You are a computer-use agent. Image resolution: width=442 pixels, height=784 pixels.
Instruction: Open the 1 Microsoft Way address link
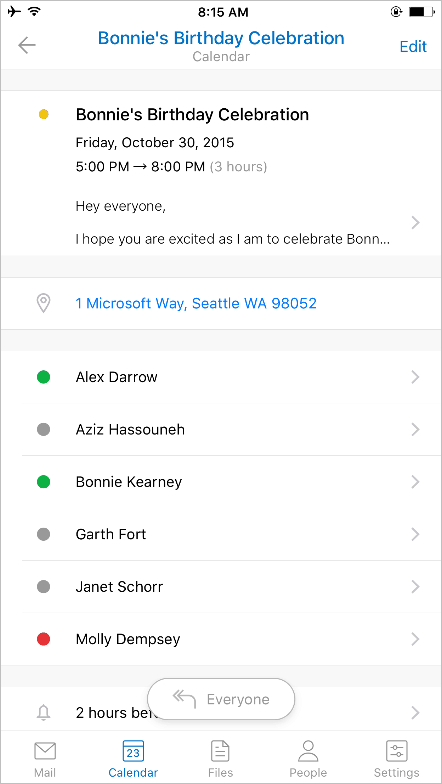coord(196,303)
